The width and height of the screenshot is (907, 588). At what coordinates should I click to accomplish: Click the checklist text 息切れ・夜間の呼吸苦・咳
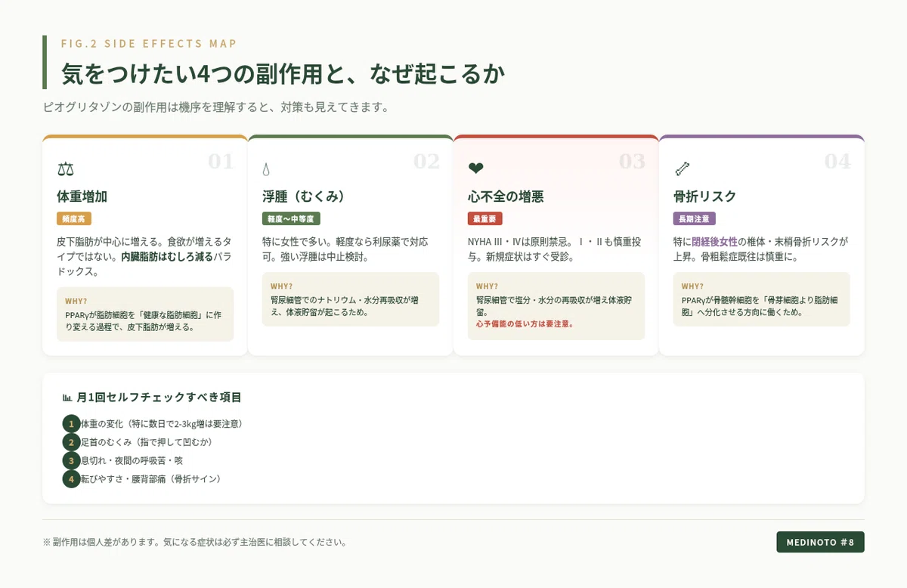132,460
